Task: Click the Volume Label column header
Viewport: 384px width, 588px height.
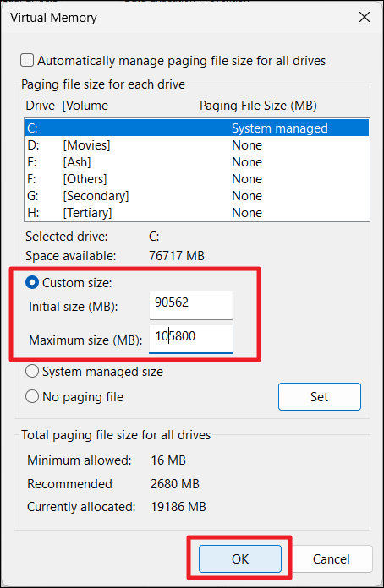Action: (x=85, y=106)
